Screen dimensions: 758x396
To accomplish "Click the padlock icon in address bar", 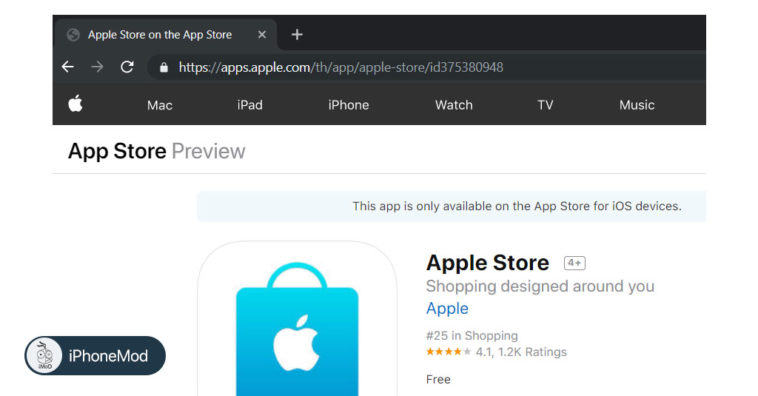I will pos(164,67).
